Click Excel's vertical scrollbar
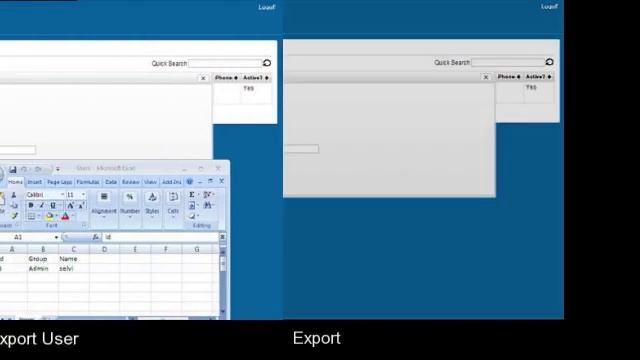 (x=223, y=282)
